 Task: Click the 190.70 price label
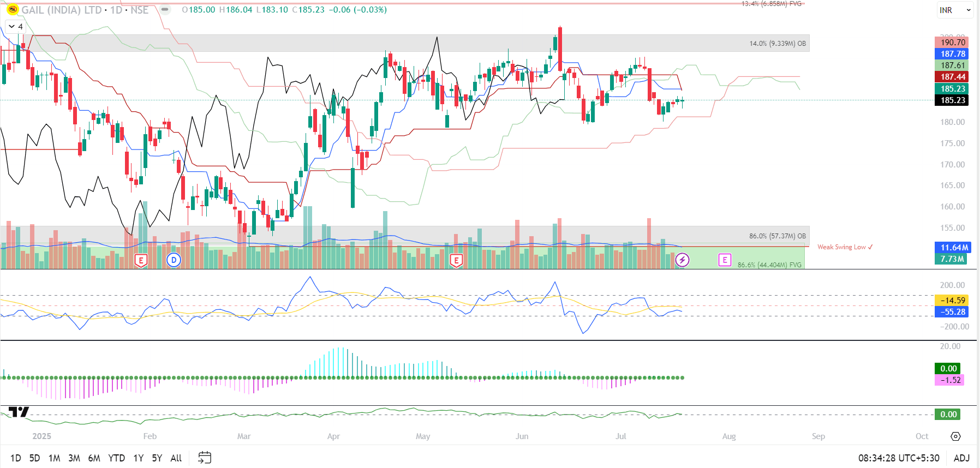pos(952,42)
